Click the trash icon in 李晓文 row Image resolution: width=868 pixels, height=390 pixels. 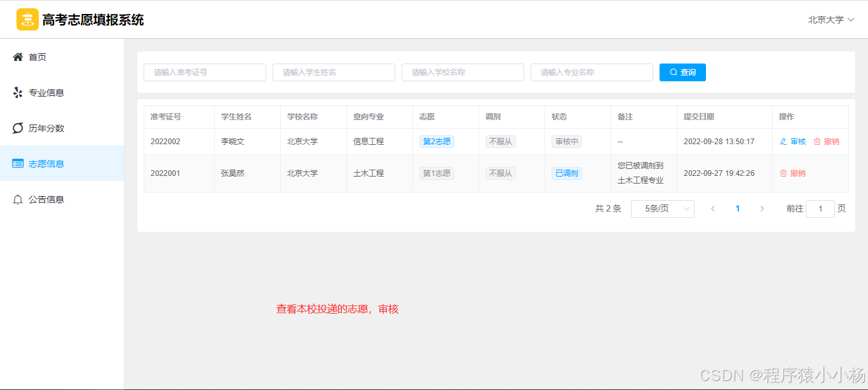(817, 142)
